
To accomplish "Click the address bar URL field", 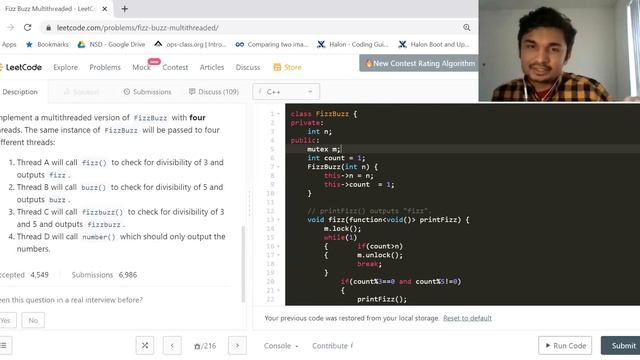I will click(x=253, y=28).
